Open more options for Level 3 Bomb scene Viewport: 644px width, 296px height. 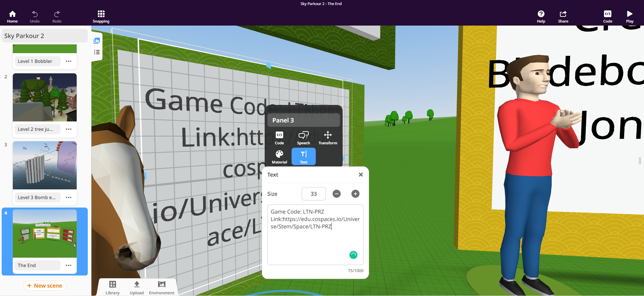(69, 197)
